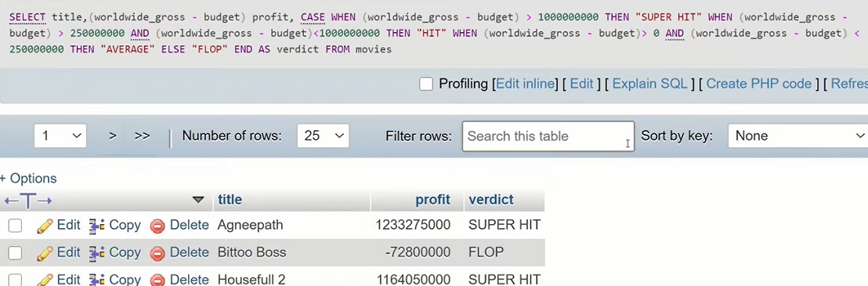Tick the checkbox for the Bittoo Boss row
This screenshot has height=286, width=868.
[15, 253]
